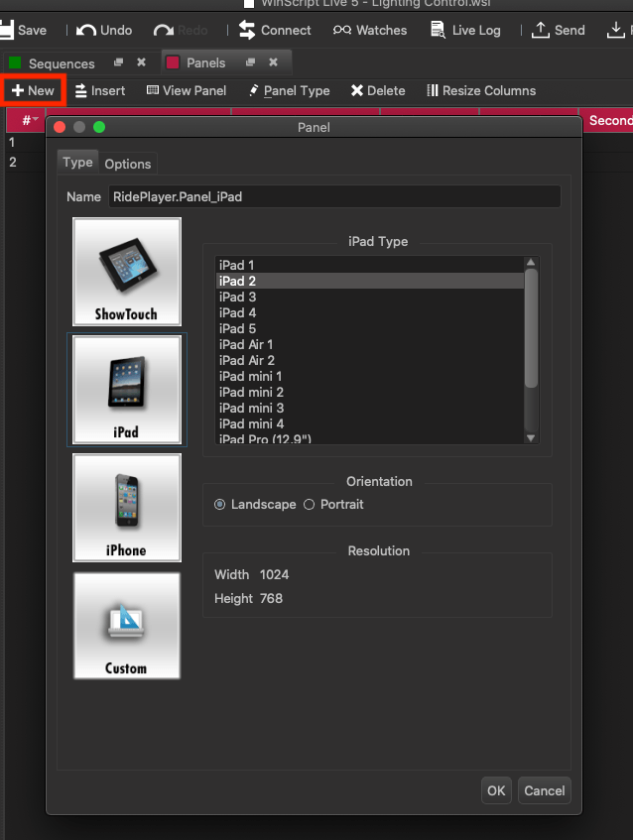Select the Type tab in Panel dialog
The width and height of the screenshot is (633, 840).
point(77,163)
